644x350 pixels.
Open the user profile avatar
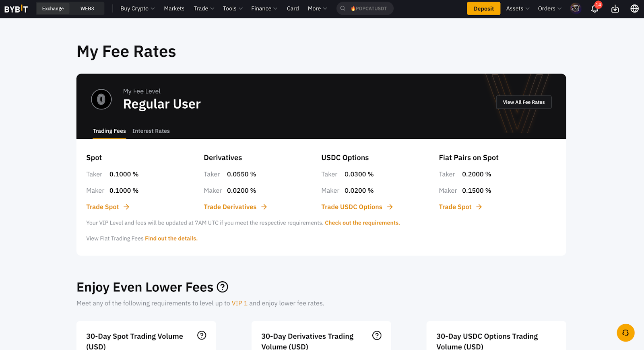576,8
